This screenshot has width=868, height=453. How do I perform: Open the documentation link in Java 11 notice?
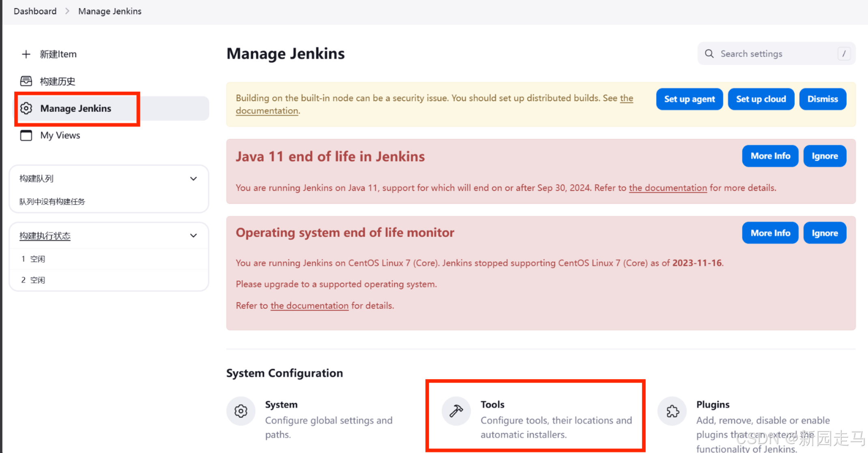pos(668,188)
